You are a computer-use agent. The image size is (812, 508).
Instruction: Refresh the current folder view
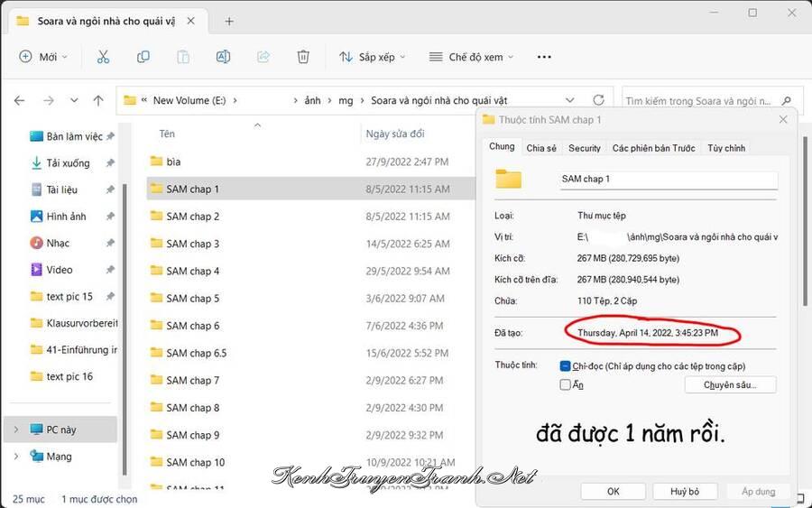pos(599,100)
